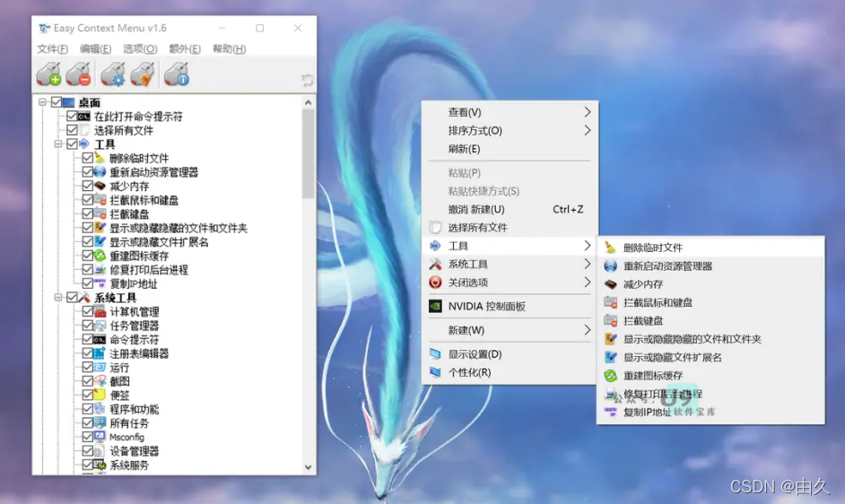Toggle the 删除临时文件 checkbox in tree
This screenshot has width=845, height=504.
pos(87,158)
